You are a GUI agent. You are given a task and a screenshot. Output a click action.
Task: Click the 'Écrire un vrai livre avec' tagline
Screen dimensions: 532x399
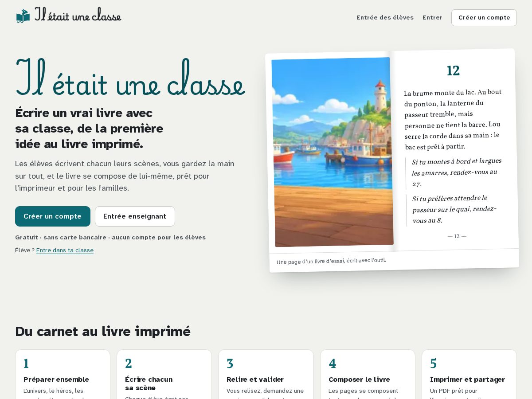pyautogui.click(x=89, y=129)
